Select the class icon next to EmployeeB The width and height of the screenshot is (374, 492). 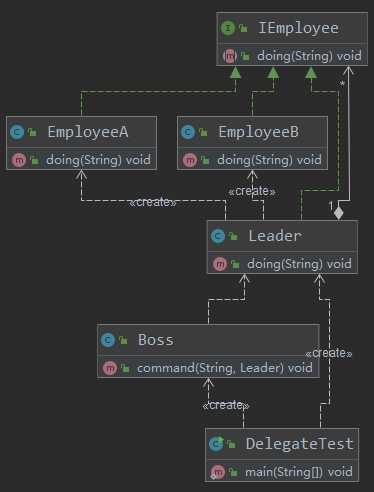(188, 132)
